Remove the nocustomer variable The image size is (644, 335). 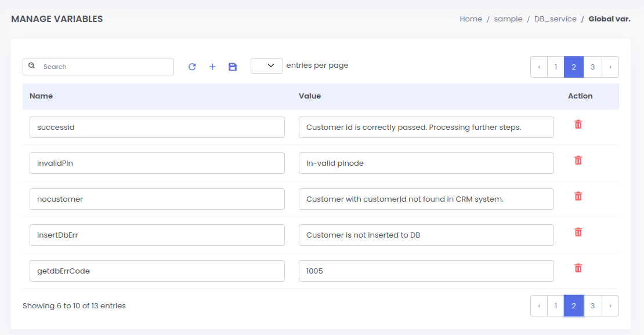(578, 196)
